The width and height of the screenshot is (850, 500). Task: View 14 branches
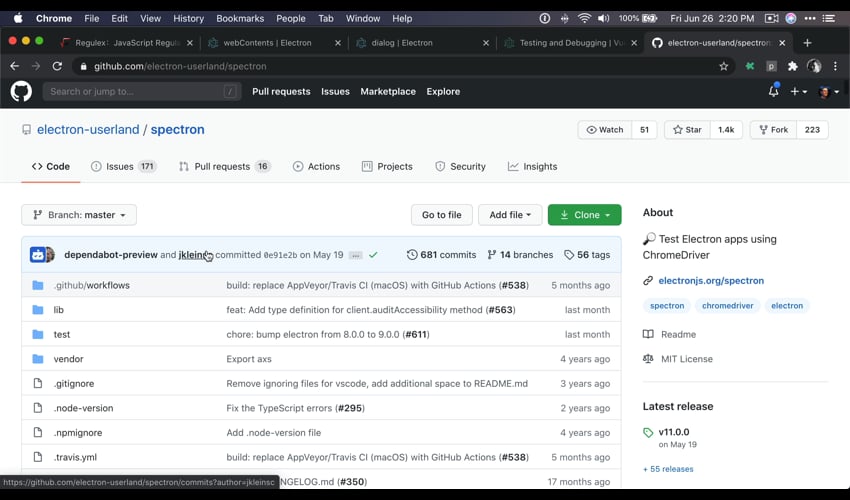pyautogui.click(x=520, y=254)
